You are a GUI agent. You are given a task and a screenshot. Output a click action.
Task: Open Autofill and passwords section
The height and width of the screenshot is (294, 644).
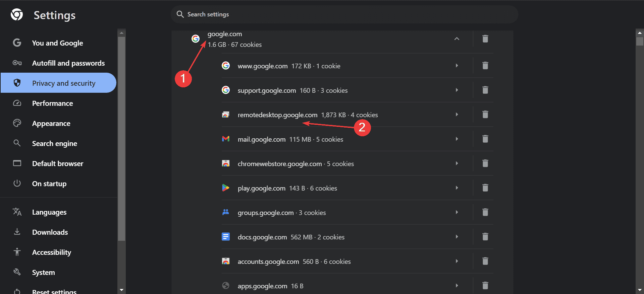click(68, 63)
